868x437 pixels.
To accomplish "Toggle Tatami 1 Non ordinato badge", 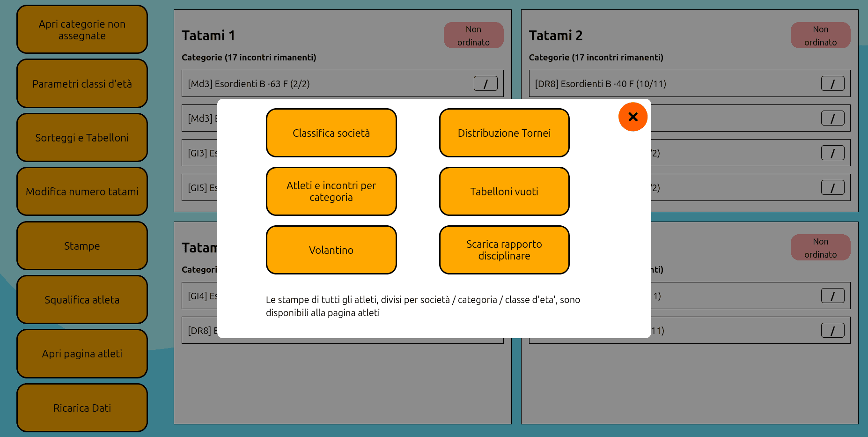I will click(473, 36).
